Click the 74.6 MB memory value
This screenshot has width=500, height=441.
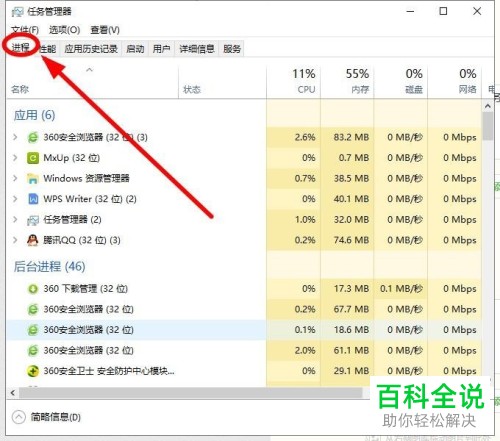[x=351, y=240]
